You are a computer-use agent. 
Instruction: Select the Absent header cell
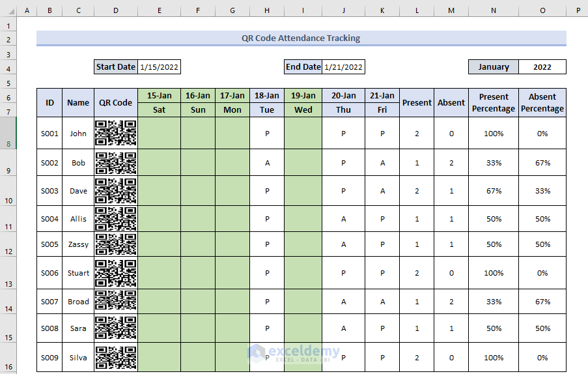pyautogui.click(x=451, y=103)
